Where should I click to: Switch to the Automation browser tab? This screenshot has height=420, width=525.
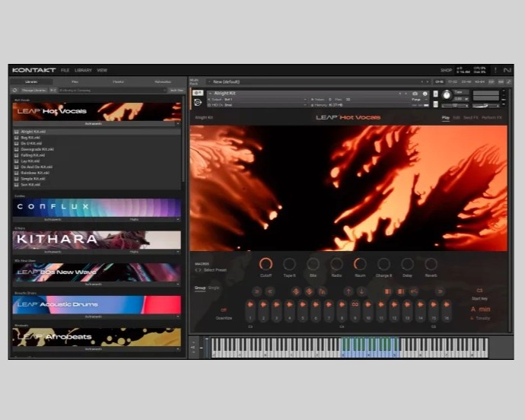point(163,81)
